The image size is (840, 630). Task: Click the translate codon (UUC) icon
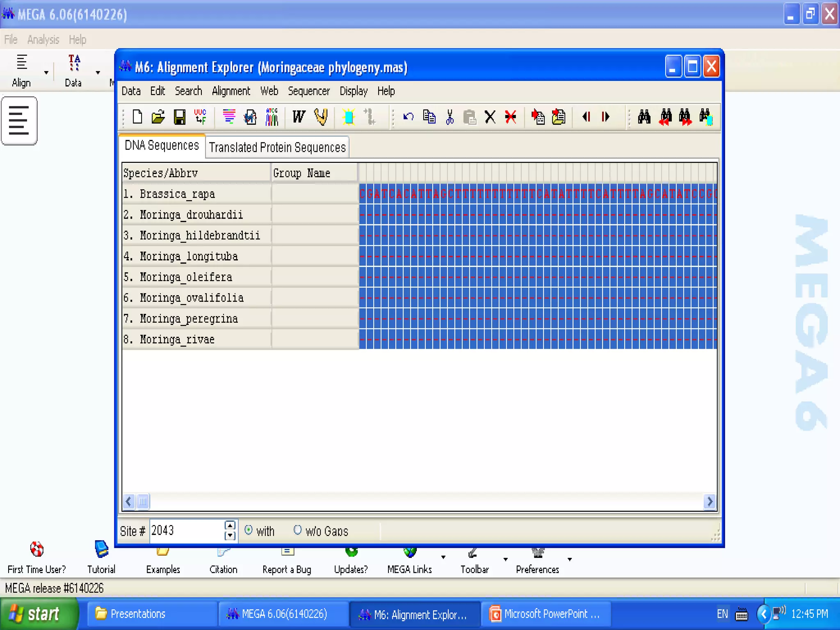click(x=200, y=117)
